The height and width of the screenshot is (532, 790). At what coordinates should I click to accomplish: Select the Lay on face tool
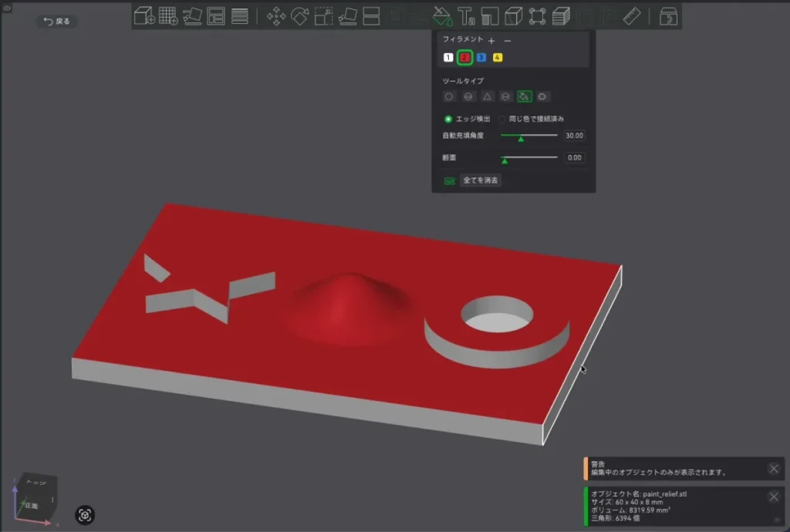point(348,16)
